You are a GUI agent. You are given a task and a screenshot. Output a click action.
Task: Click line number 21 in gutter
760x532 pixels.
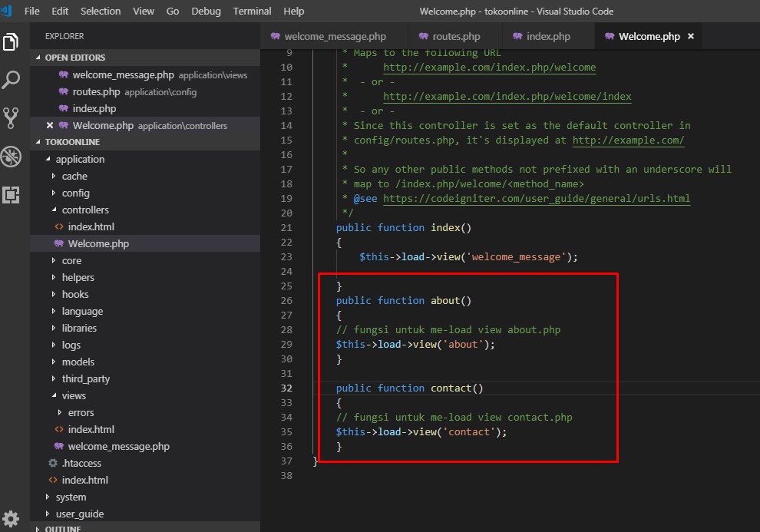coord(286,228)
